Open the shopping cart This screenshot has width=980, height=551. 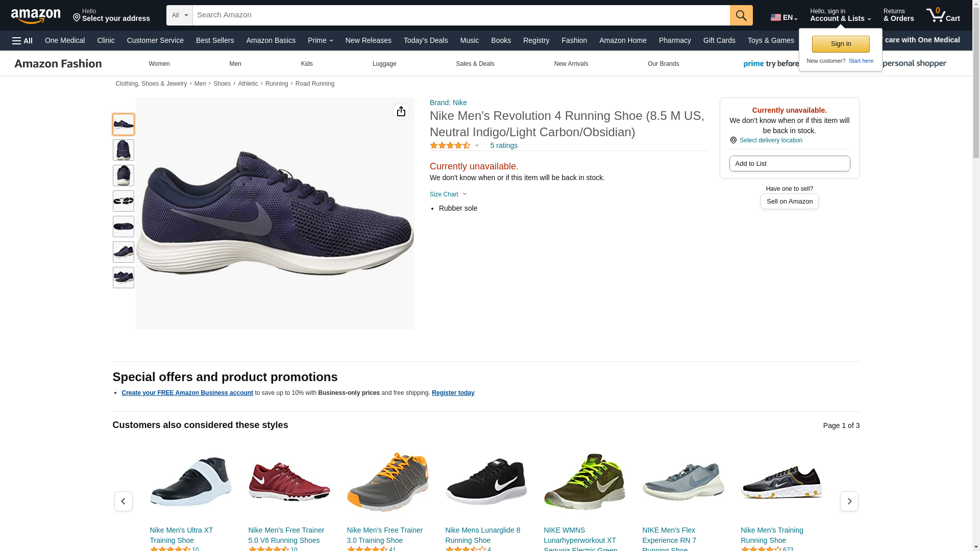943,15
